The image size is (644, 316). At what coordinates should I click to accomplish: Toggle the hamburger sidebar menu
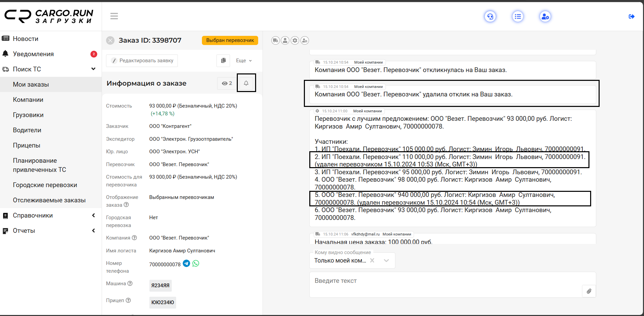point(114,16)
